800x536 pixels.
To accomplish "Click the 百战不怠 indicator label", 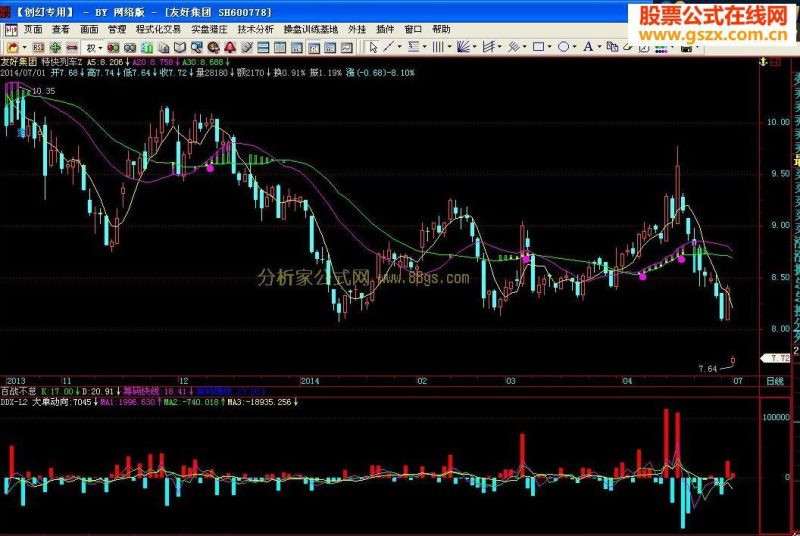I will click(18, 391).
